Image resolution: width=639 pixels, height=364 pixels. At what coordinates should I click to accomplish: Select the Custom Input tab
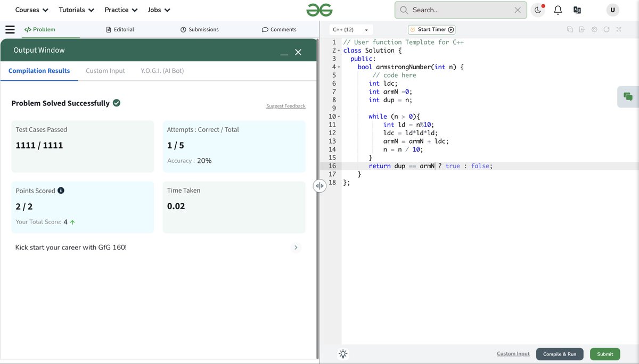(x=105, y=71)
